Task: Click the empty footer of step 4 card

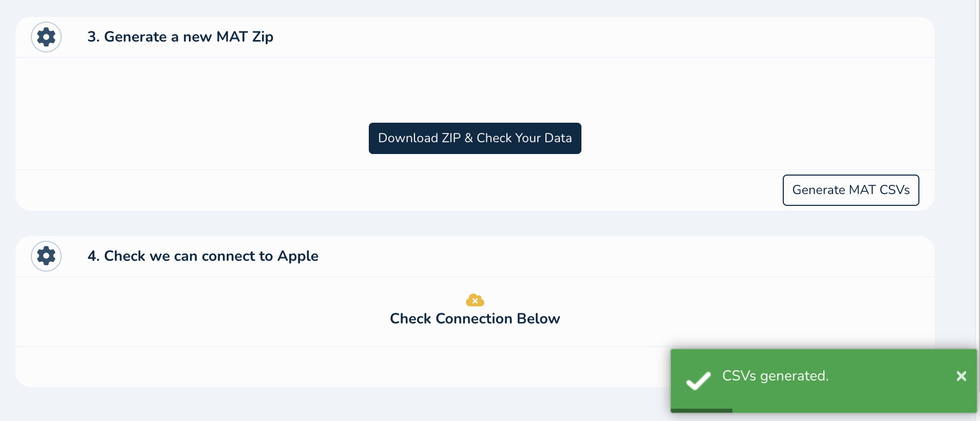Action: (x=308, y=367)
